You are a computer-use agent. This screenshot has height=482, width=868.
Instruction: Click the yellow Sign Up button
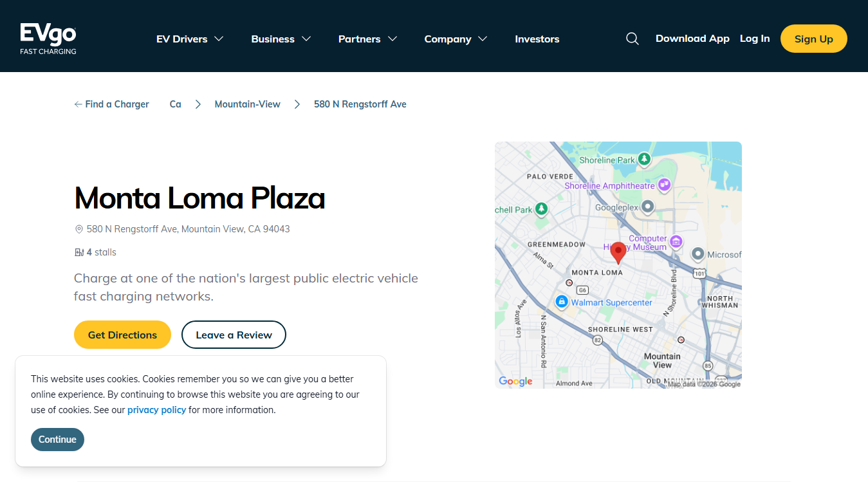(814, 39)
